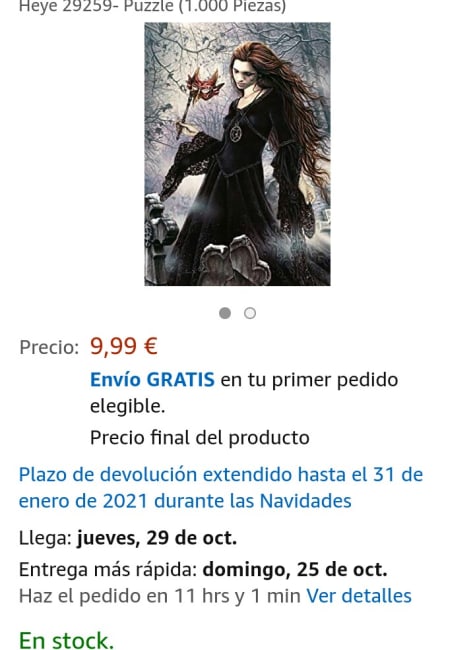Tap the En stock availability text

(x=66, y=639)
